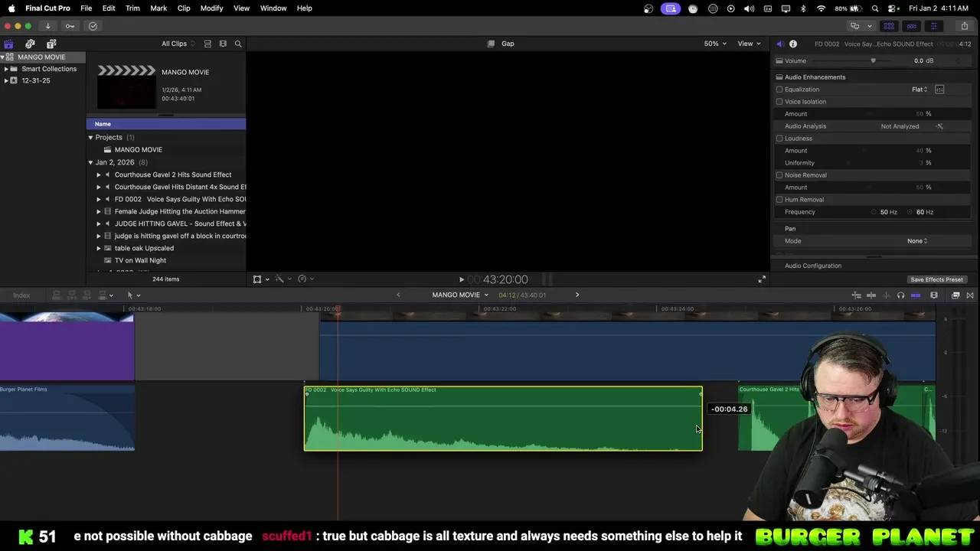Select the 50 Hz frequency radio

pyautogui.click(x=874, y=212)
